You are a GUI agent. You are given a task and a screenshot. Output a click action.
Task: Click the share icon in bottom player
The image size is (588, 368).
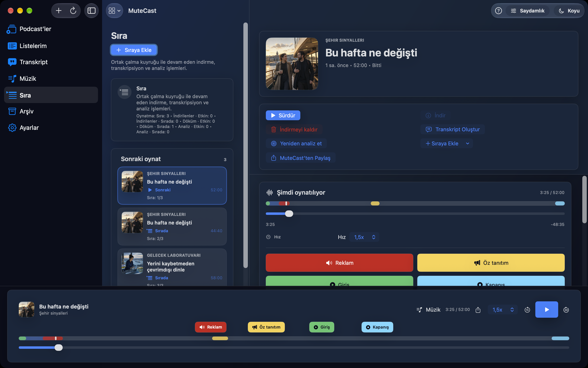478,310
